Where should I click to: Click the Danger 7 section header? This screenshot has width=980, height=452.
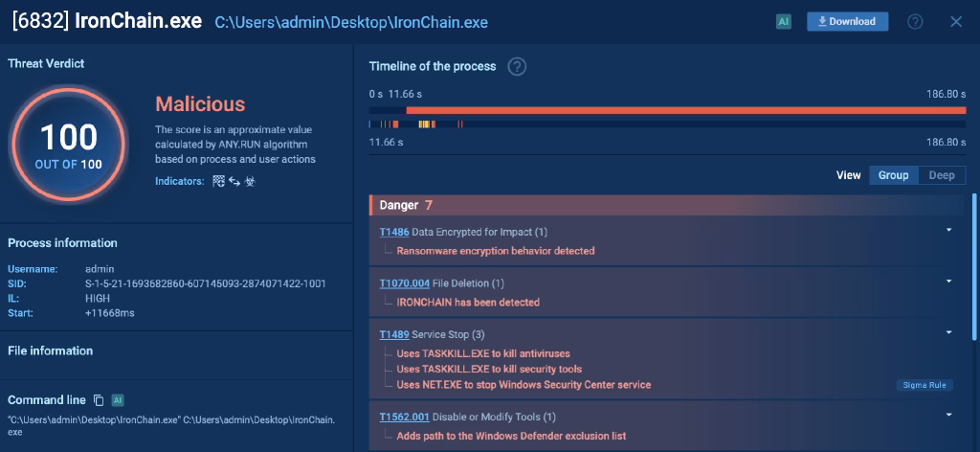pos(667,205)
